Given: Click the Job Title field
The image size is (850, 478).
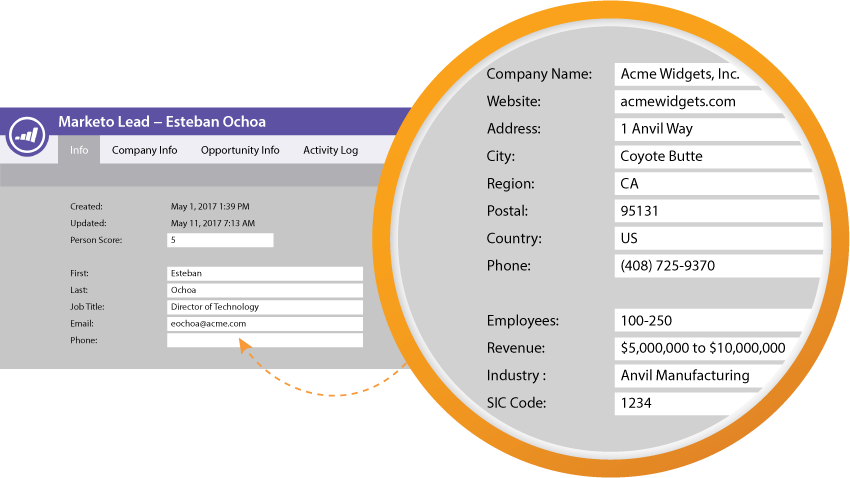Looking at the screenshot, I should (265, 307).
